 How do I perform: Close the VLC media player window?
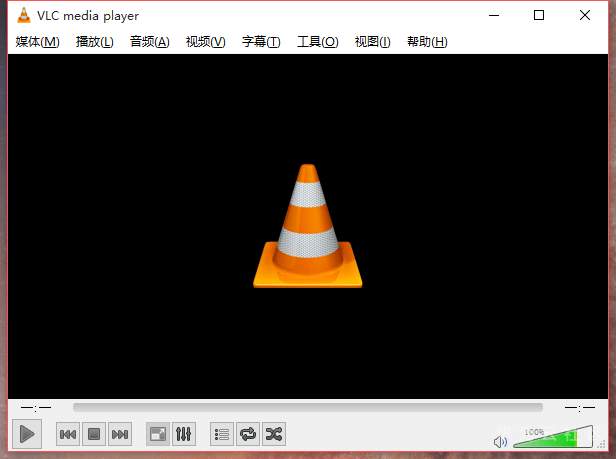pyautogui.click(x=585, y=15)
